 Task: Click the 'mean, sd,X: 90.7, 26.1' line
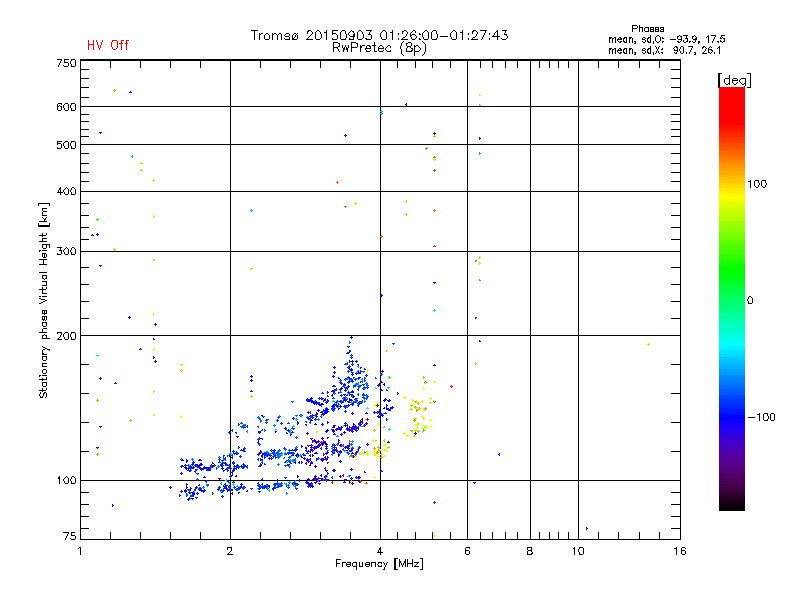click(664, 51)
